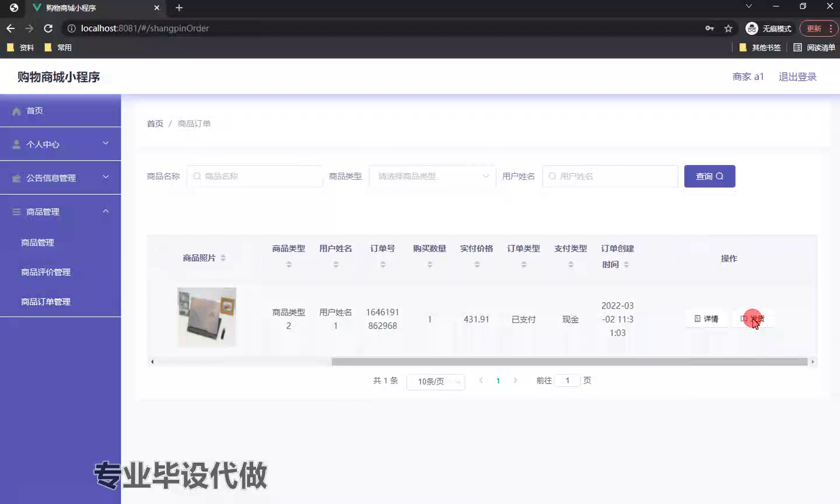840x504 pixels.
Task: Click the 已支付 order status cell
Action: [x=524, y=320]
